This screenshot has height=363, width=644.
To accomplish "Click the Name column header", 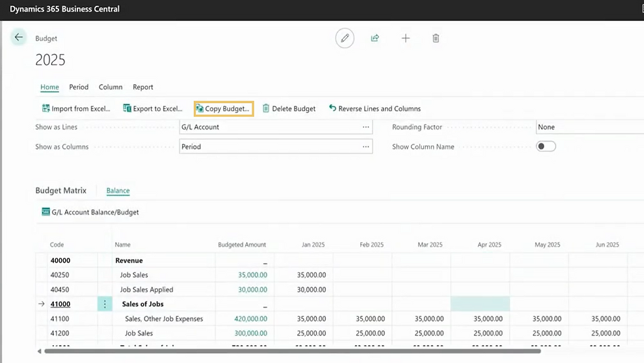I will click(x=122, y=245).
